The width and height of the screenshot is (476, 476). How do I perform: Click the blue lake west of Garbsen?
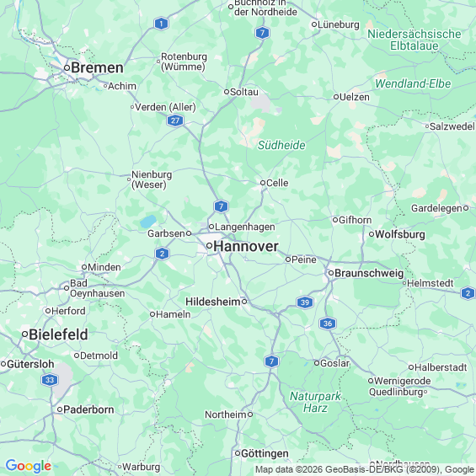pyautogui.click(x=148, y=222)
